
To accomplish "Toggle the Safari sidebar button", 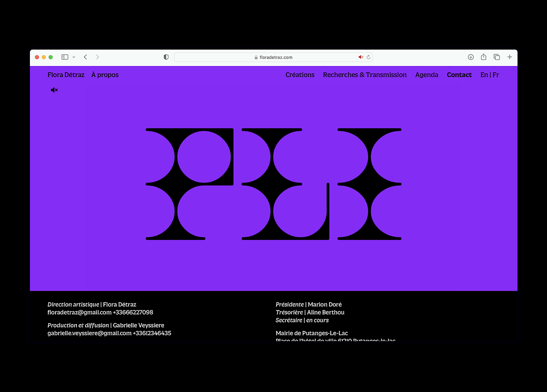I will pyautogui.click(x=65, y=57).
